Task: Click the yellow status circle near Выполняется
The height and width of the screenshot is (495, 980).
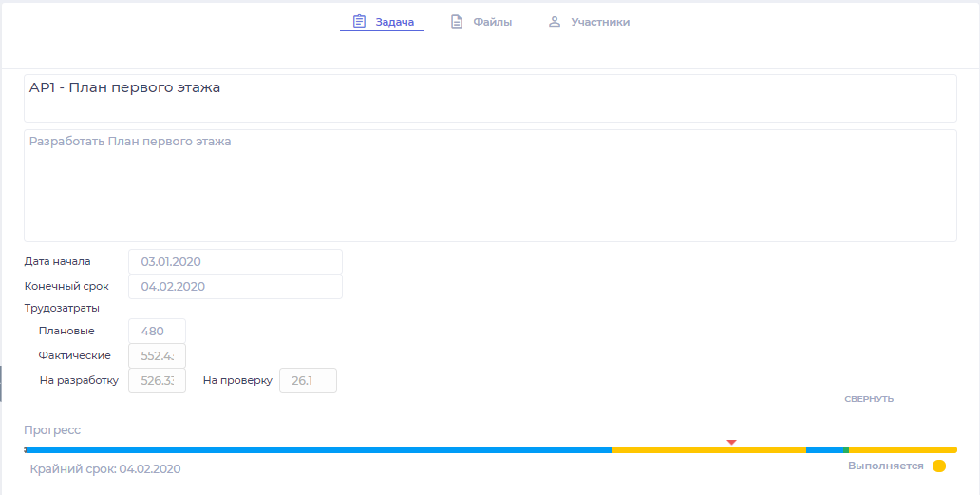Action: coord(939,466)
